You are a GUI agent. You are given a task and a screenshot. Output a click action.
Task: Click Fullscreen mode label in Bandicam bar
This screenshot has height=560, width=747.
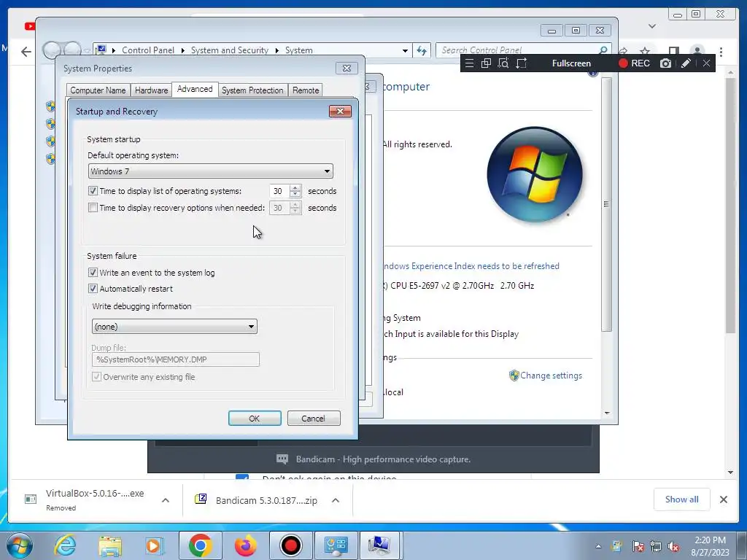(x=571, y=63)
